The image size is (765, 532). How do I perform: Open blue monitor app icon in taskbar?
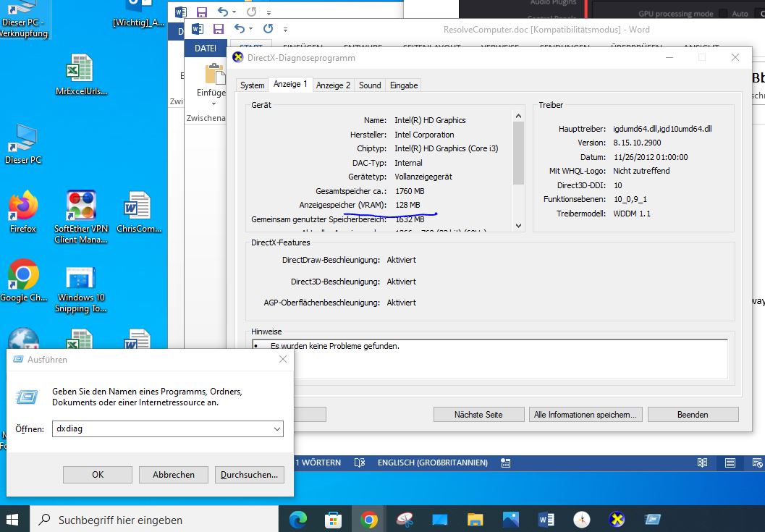(439, 519)
